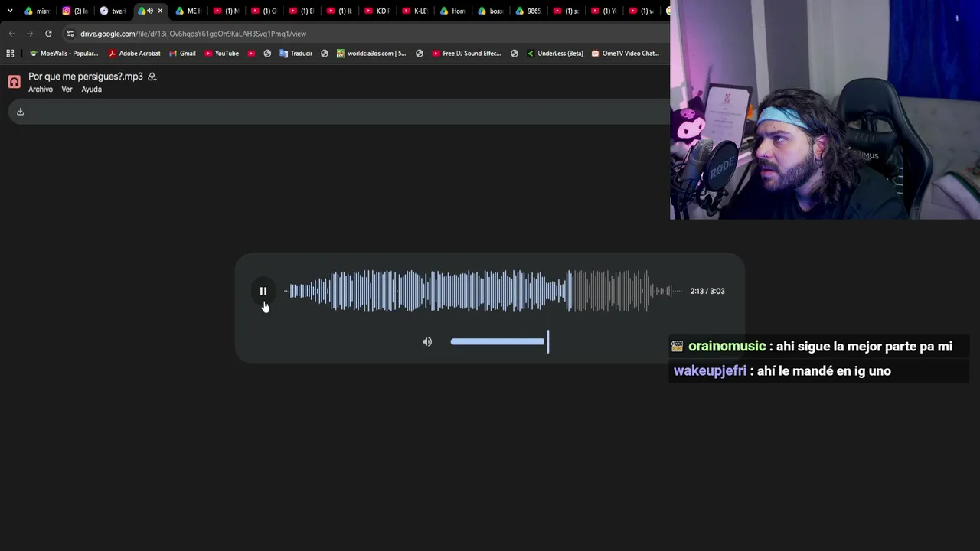Screen dimensions: 980x551
Task: Mute the tab via the tab speaker icon
Action: click(150, 11)
